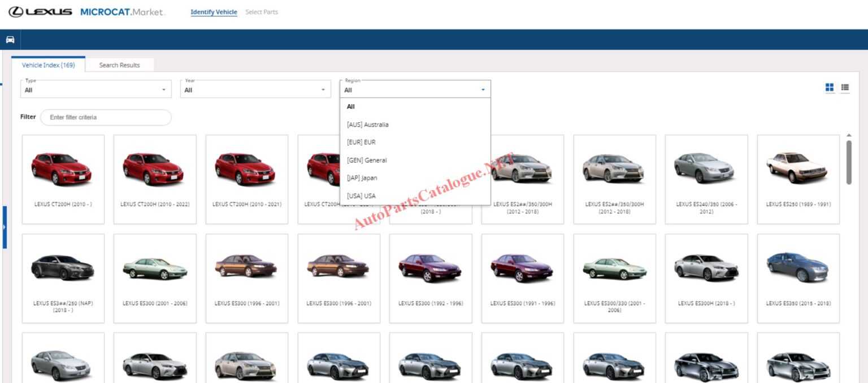868x383 pixels.
Task: Choose the [GEN] General region option
Action: [x=366, y=160]
